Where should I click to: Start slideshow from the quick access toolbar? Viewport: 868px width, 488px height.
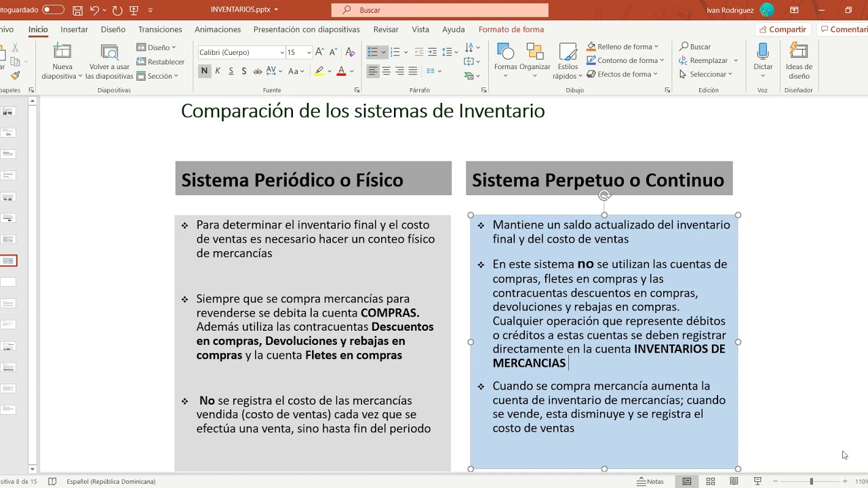(x=134, y=10)
